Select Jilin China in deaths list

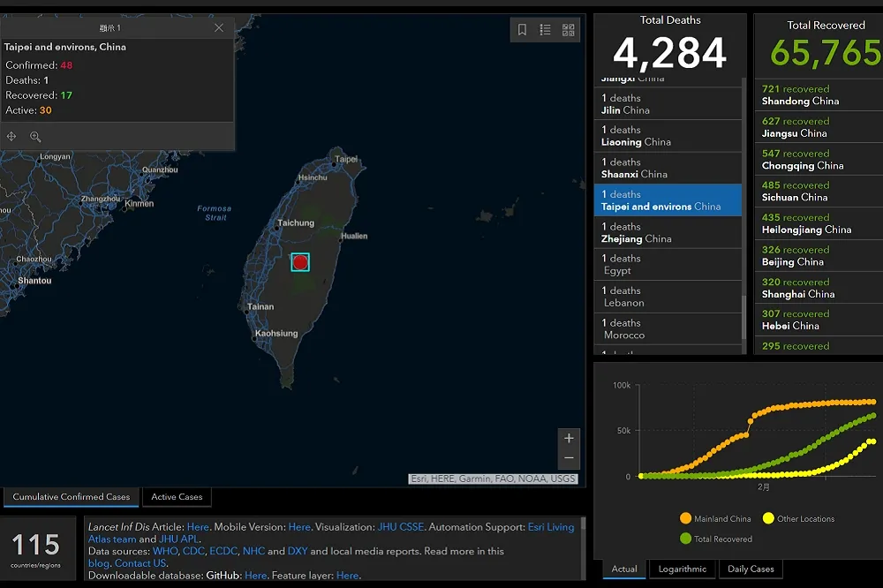pyautogui.click(x=668, y=103)
